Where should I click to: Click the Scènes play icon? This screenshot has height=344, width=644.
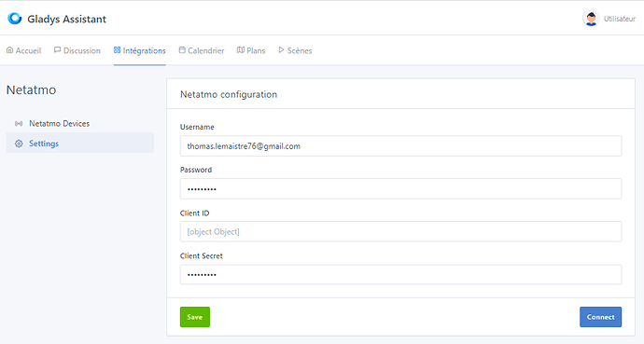click(x=281, y=50)
